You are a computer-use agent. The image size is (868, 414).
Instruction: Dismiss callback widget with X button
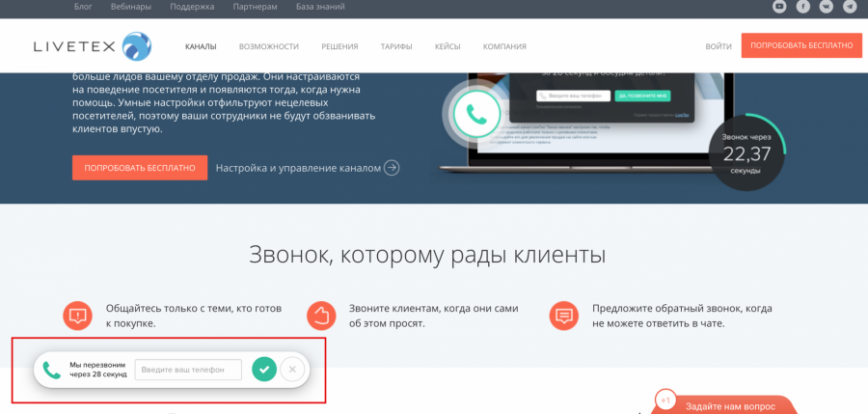(293, 369)
